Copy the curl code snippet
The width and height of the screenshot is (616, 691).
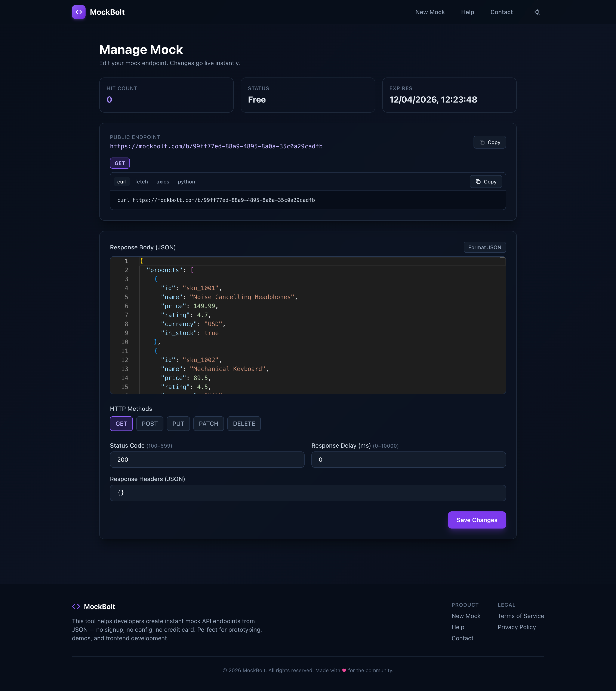486,182
